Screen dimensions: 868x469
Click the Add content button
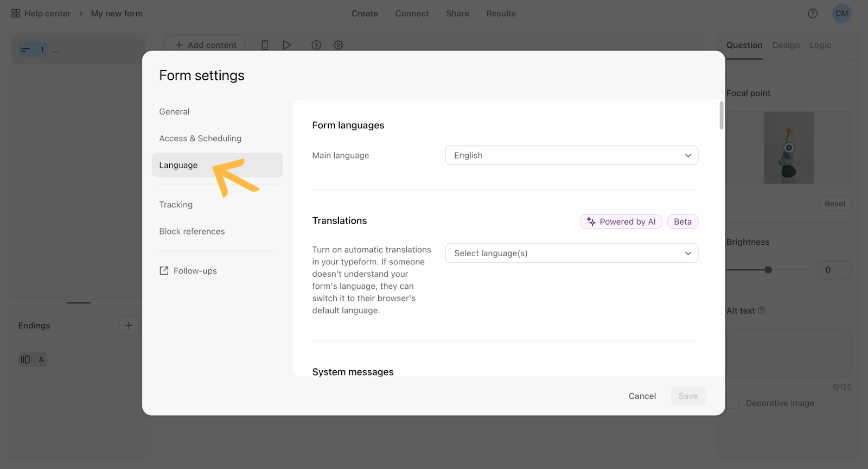[206, 45]
